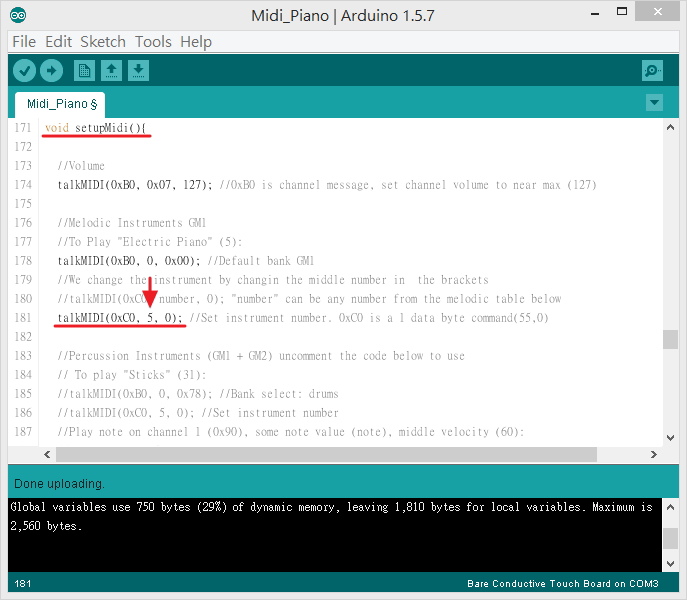The width and height of the screenshot is (687, 600).
Task: Open the Sketch menu
Action: click(103, 42)
